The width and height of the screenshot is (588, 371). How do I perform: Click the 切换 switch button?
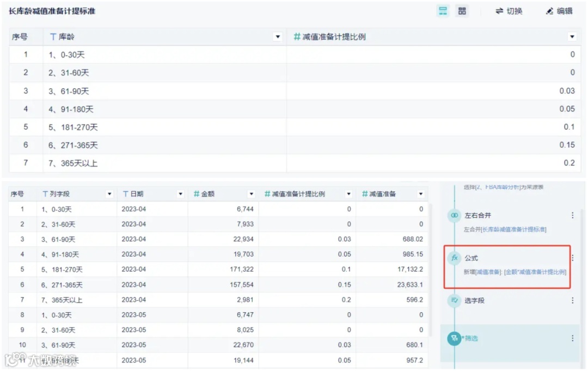(509, 10)
